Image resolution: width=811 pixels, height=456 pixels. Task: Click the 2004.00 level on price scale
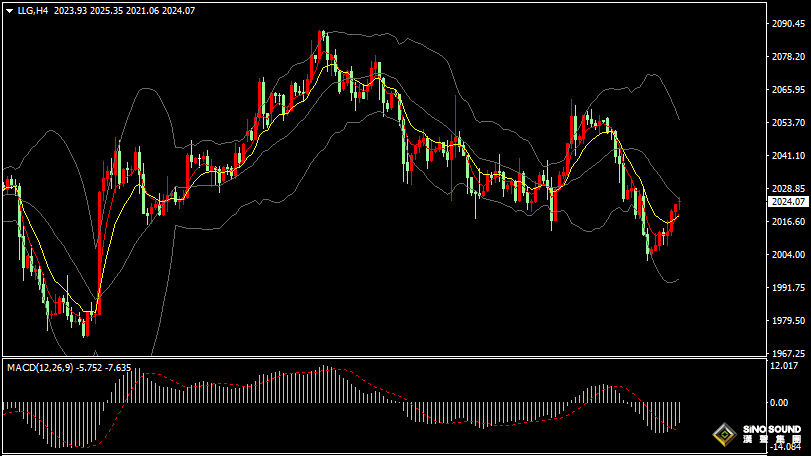tap(788, 254)
